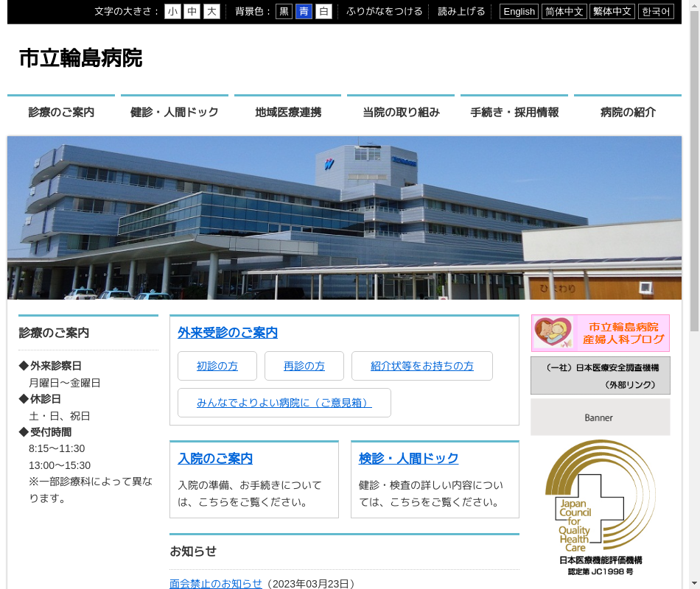This screenshot has width=700, height=589.
Task: Open the 産婦人科ブログ banner
Action: (600, 333)
